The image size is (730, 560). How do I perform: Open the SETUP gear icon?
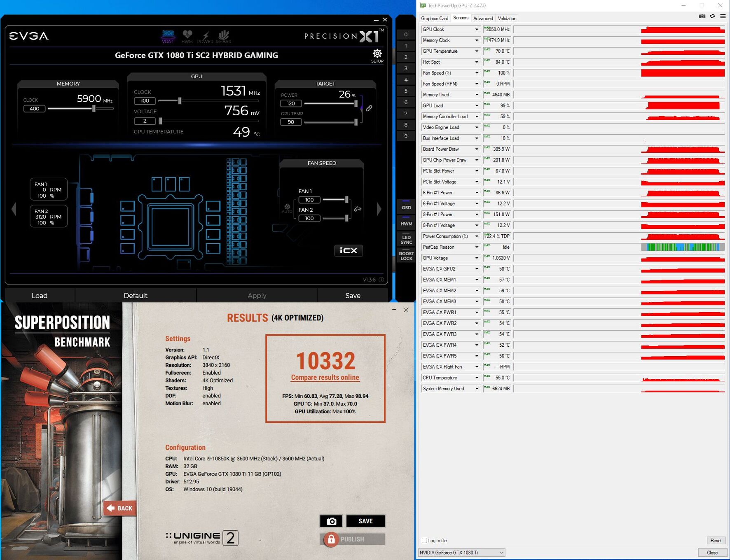[x=377, y=56]
